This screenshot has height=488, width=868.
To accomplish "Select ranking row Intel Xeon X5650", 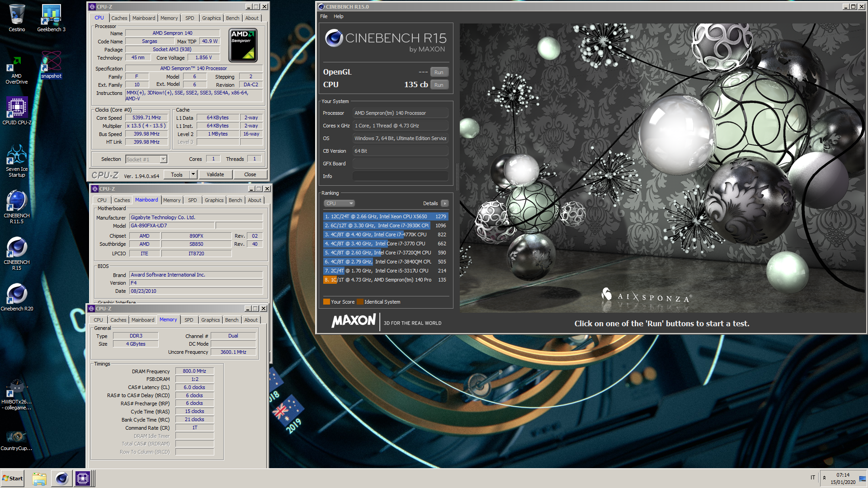I will pyautogui.click(x=385, y=216).
